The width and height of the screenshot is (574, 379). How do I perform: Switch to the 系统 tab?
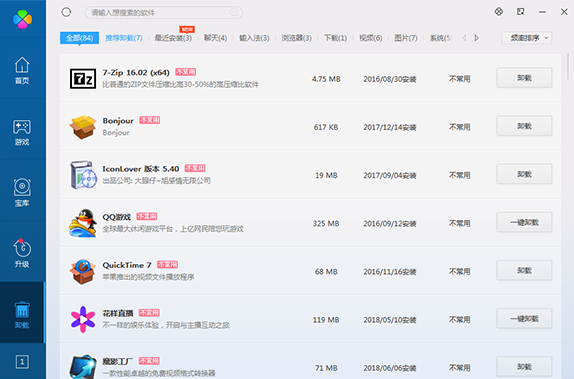click(441, 38)
